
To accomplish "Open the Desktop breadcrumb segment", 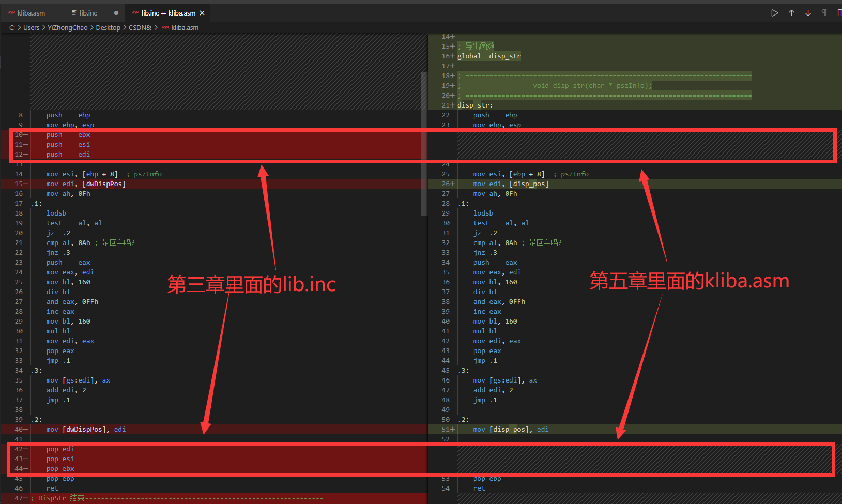I will 108,28.
